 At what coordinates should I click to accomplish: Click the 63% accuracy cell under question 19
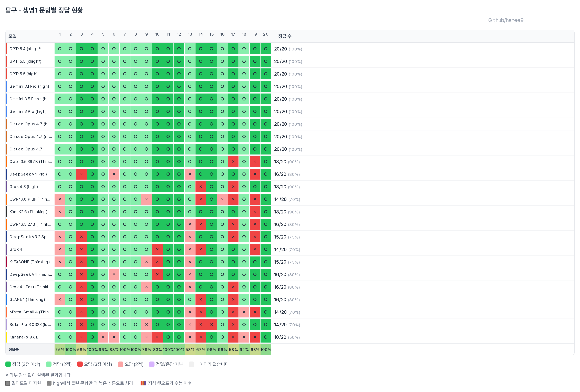[x=255, y=350]
